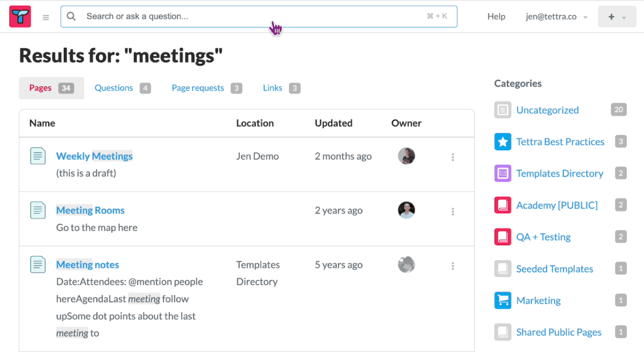Viewport: 644px width, 352px height.
Task: Click the magnifying glass search icon
Action: click(x=71, y=16)
